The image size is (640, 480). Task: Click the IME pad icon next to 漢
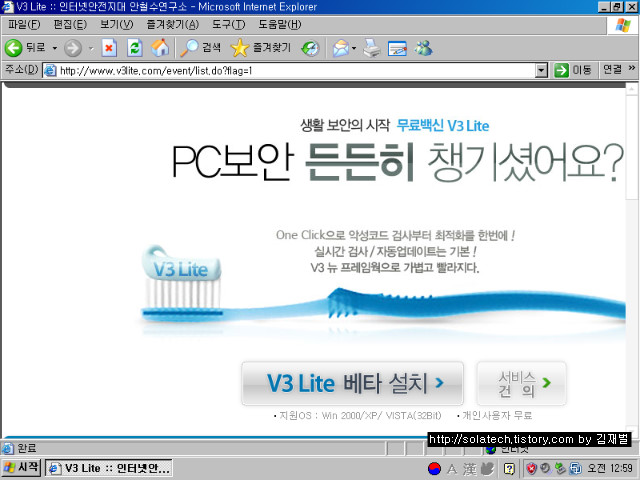[487, 469]
